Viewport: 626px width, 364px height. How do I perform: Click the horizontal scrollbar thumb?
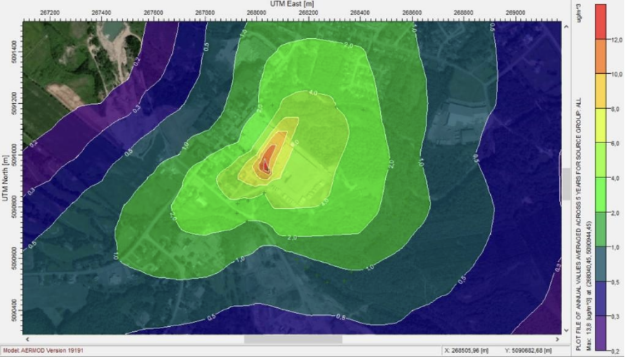(x=293, y=339)
